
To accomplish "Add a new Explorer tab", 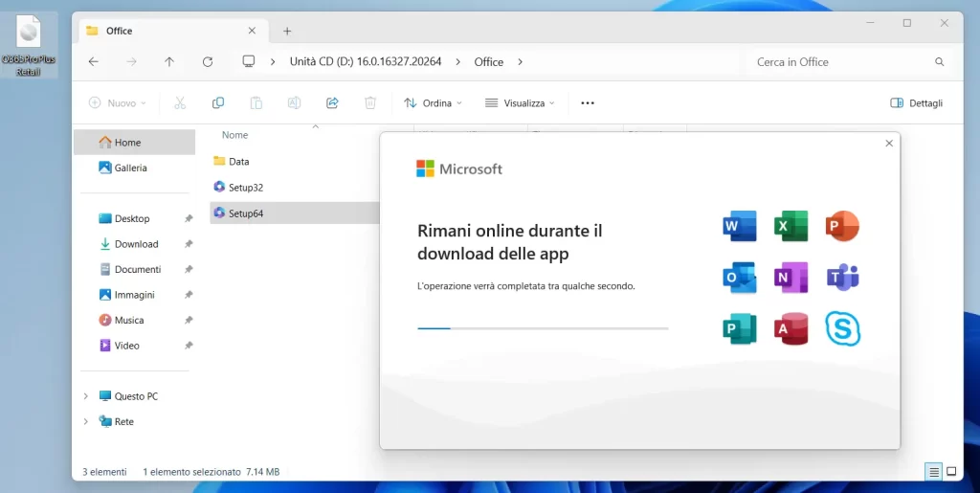I will tap(287, 32).
